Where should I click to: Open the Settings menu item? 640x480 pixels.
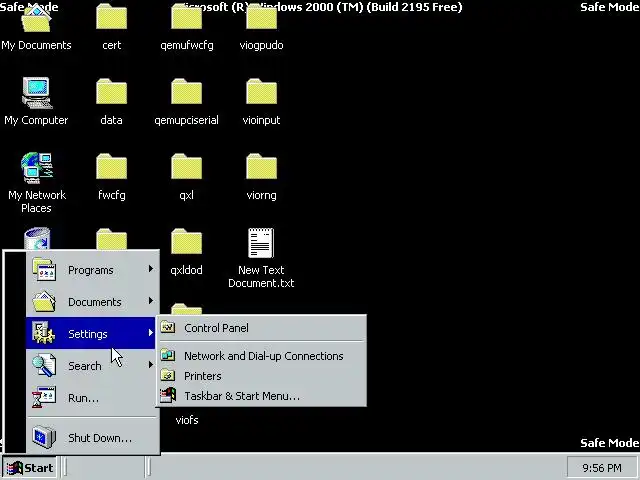point(91,333)
